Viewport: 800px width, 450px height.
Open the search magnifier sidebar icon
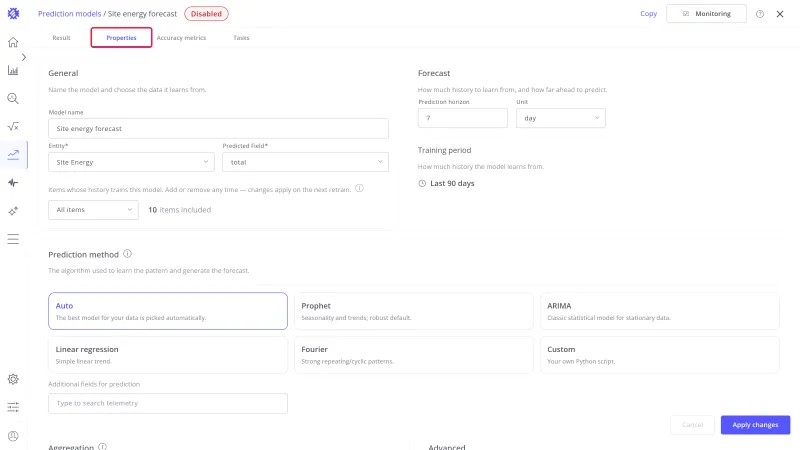[13, 98]
